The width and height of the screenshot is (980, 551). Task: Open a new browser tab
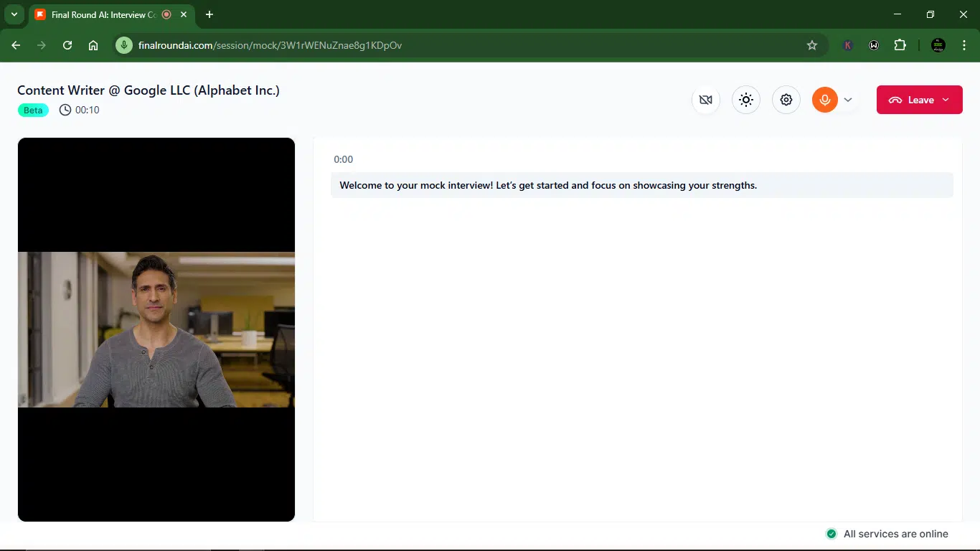[209, 14]
